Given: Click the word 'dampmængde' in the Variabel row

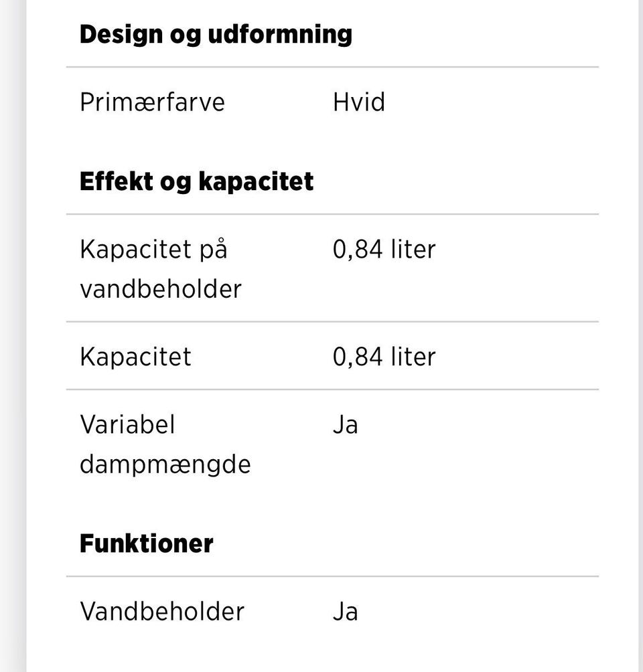Looking at the screenshot, I should pos(165,465).
